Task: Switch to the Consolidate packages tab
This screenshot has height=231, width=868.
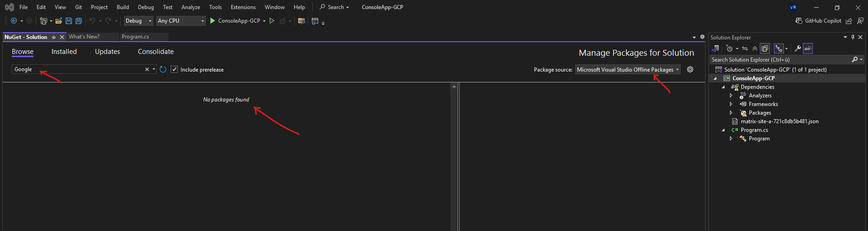Action: point(156,52)
